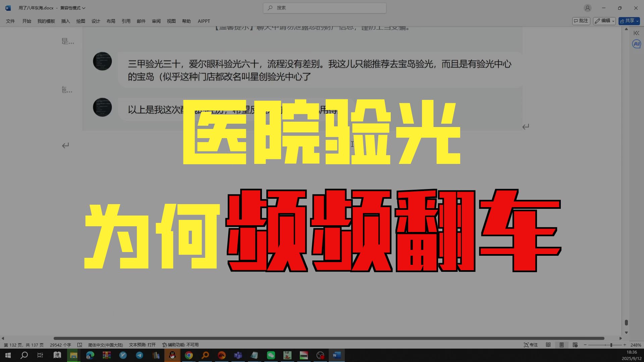Click the zoom out minus icon
This screenshot has height=362, width=644.
(585, 345)
